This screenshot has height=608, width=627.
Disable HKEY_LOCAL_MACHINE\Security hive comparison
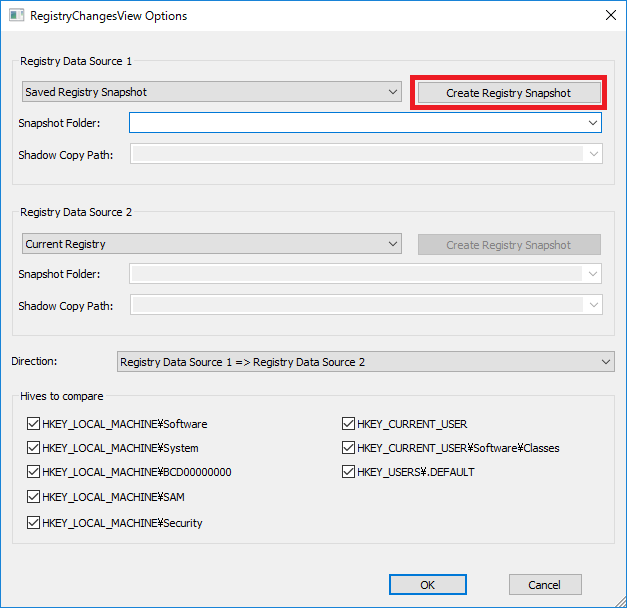[33, 523]
